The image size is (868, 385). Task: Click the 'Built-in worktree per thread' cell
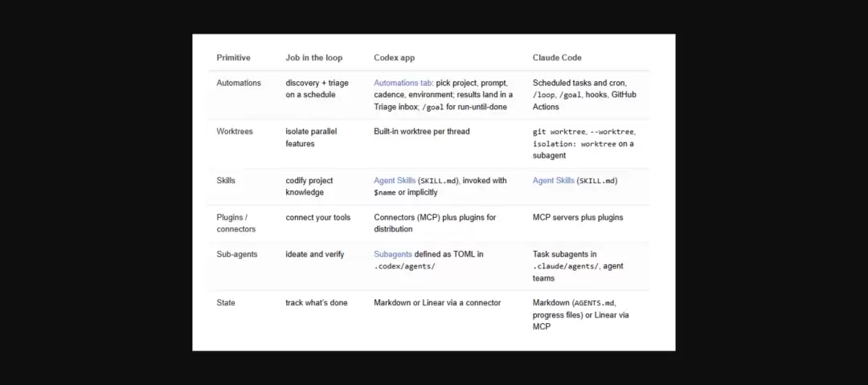tap(422, 132)
